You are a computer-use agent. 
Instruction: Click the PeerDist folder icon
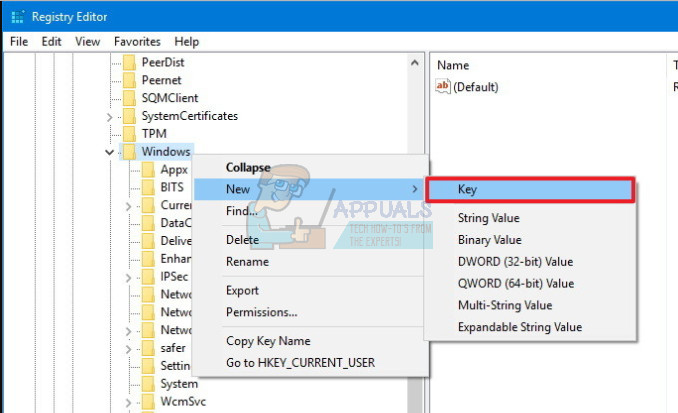click(x=129, y=62)
